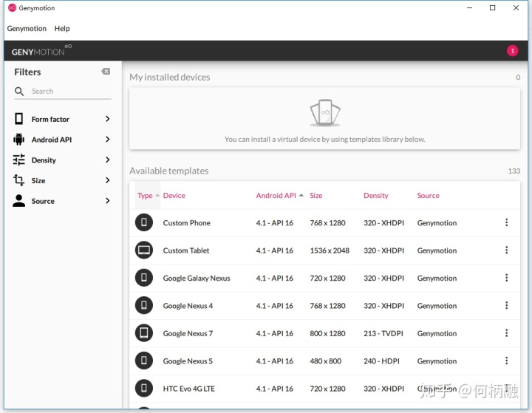Click the 1536 x 2048 size cell
Viewport: 532px width, 413px height.
pos(330,250)
